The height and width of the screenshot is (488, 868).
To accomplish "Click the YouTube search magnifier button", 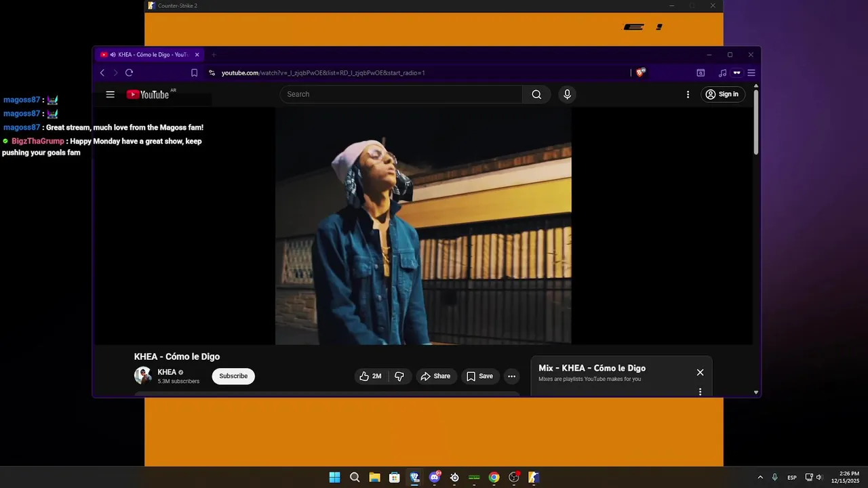I will (536, 94).
